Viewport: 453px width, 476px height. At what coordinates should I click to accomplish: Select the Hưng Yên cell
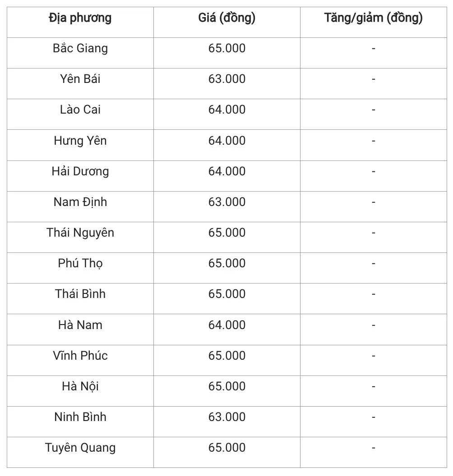(80, 141)
